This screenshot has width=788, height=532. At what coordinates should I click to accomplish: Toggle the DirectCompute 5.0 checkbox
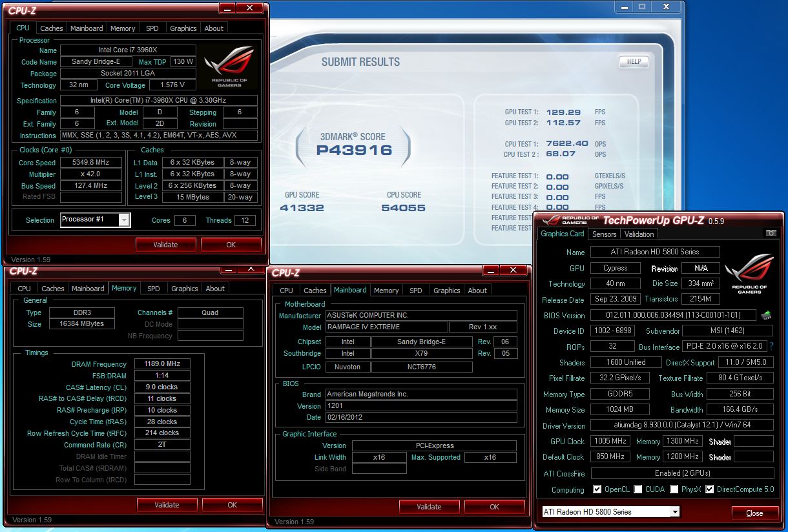710,489
